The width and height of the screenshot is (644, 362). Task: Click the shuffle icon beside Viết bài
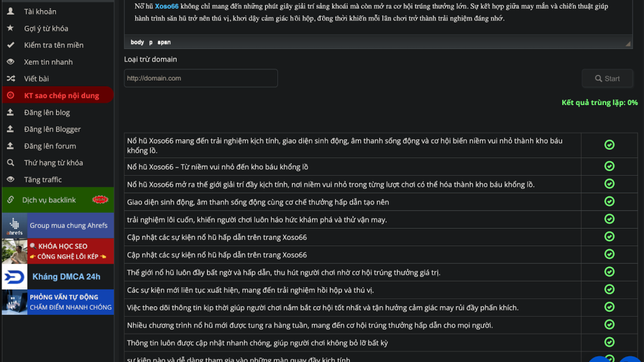click(10, 79)
